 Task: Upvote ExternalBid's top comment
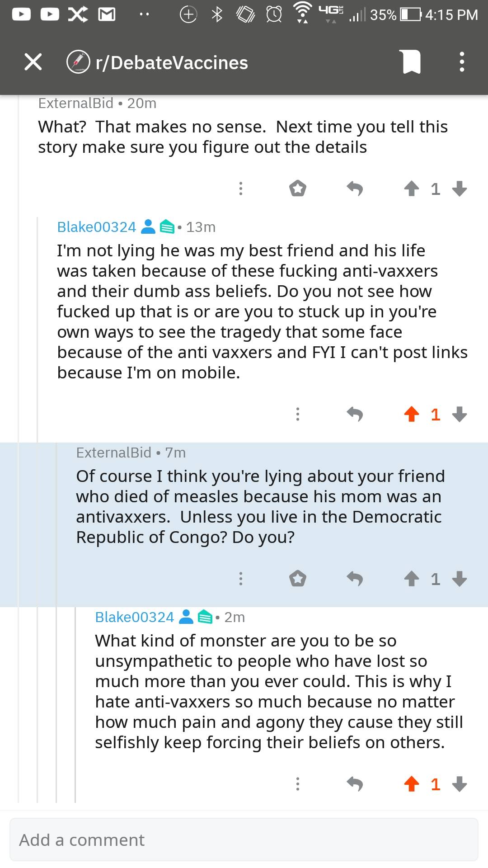[411, 189]
